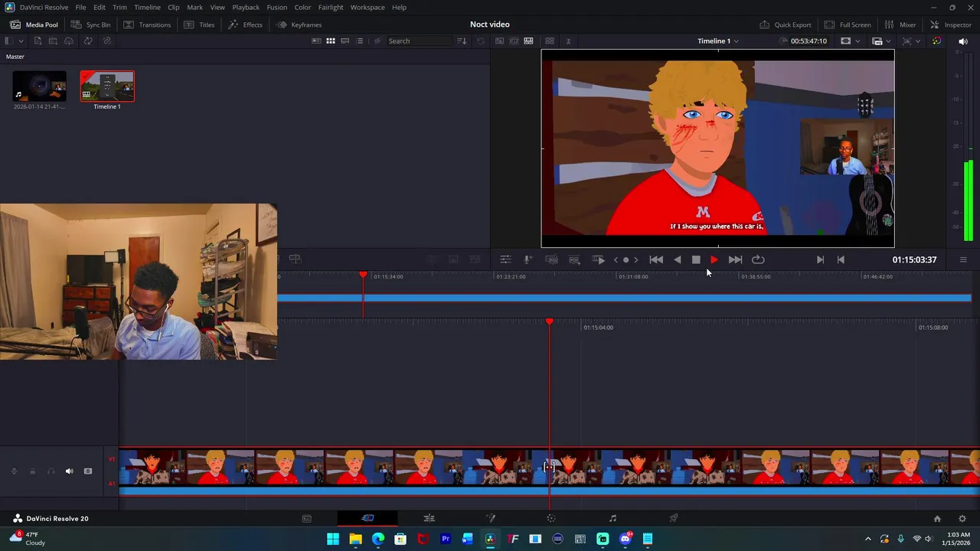The image size is (980, 551).
Task: Select timeline viewer mode
Action: pos(528,41)
